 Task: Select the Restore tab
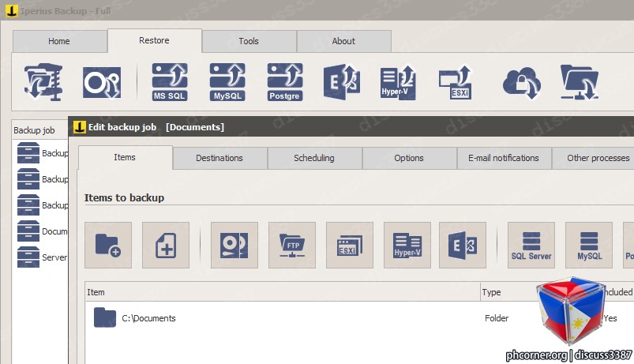[x=154, y=40]
